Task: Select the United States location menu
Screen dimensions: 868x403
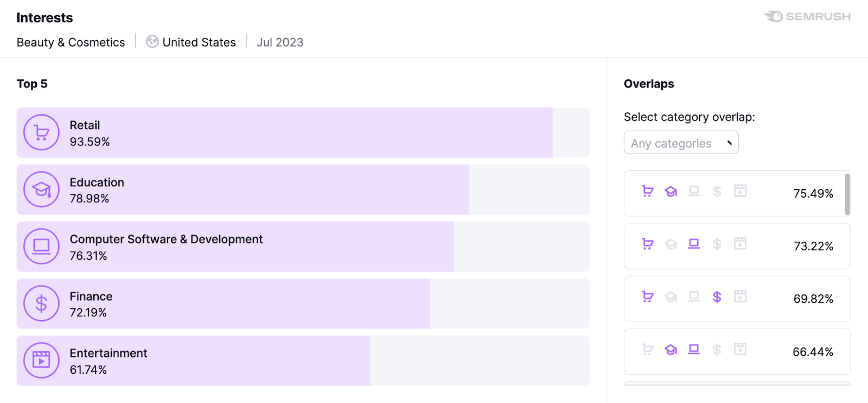Action: coord(199,42)
